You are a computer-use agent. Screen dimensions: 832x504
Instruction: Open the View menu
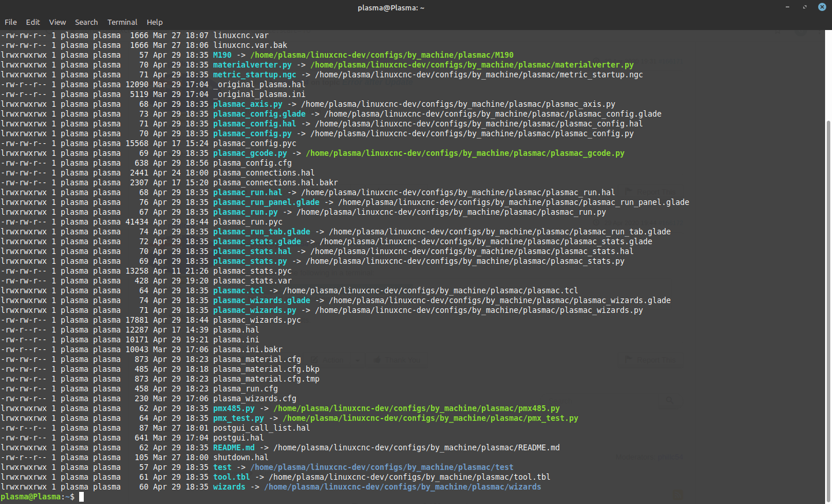[57, 22]
